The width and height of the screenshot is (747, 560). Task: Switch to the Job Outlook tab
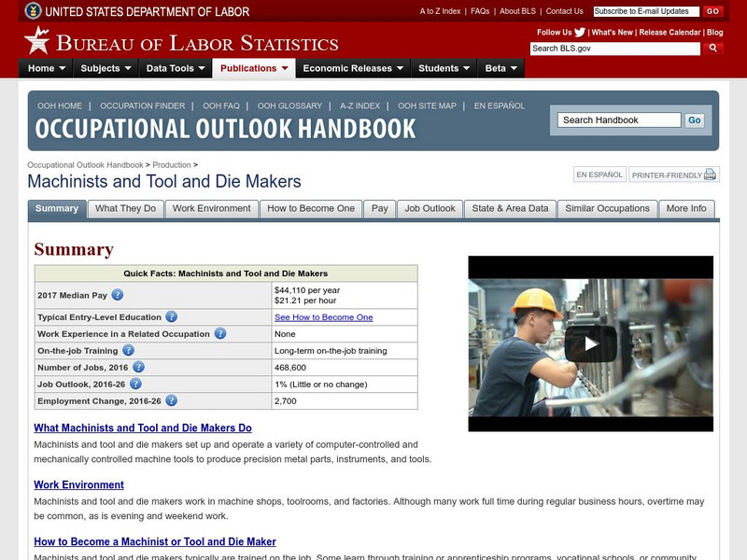click(x=430, y=208)
